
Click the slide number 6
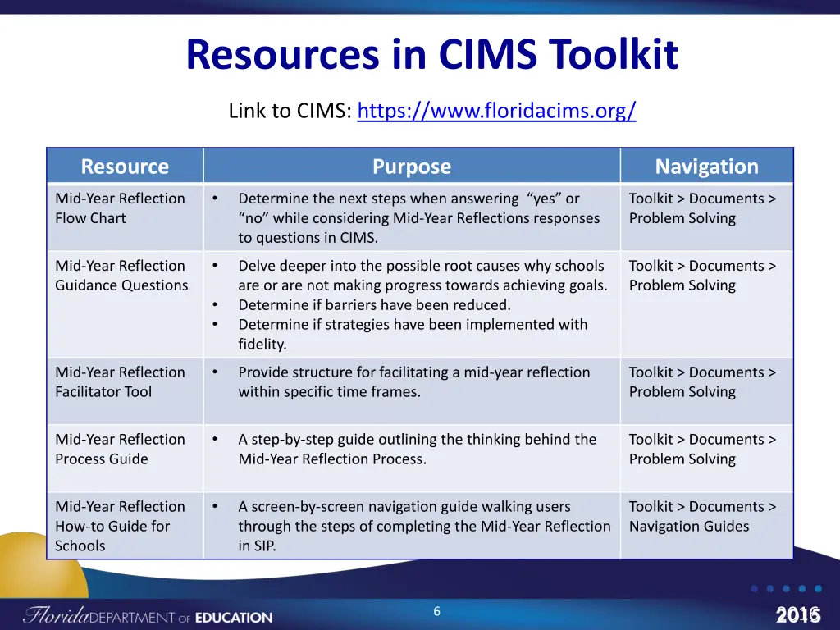coord(436,611)
